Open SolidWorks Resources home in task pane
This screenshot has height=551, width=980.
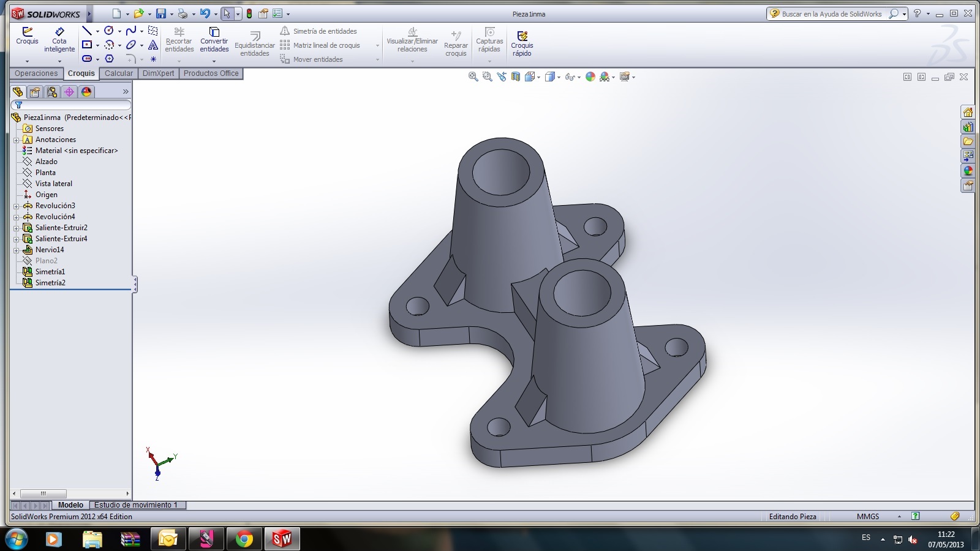968,112
